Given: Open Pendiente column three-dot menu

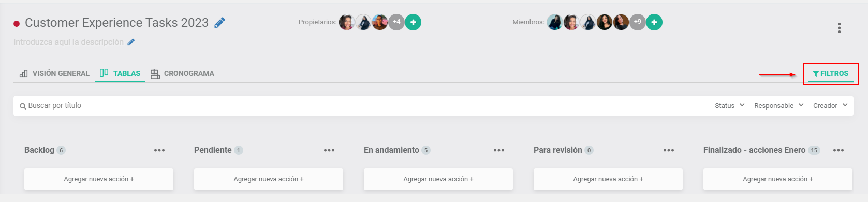Looking at the screenshot, I should (329, 150).
